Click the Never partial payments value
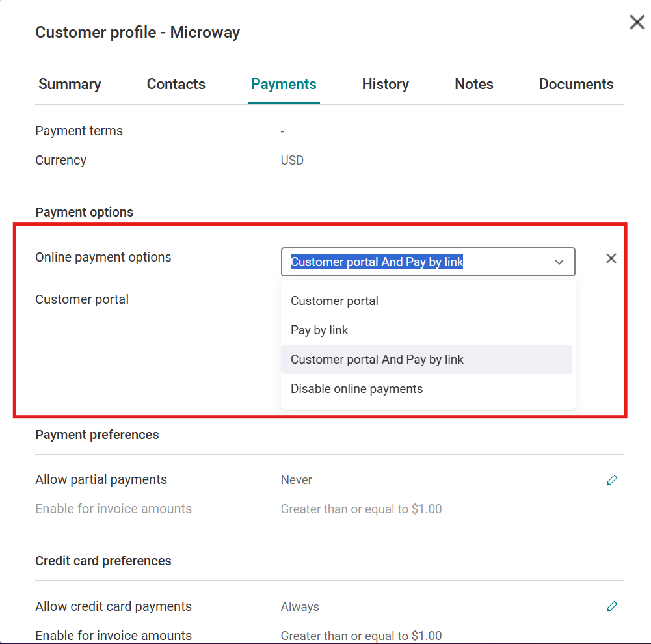This screenshot has width=651, height=644. [297, 480]
